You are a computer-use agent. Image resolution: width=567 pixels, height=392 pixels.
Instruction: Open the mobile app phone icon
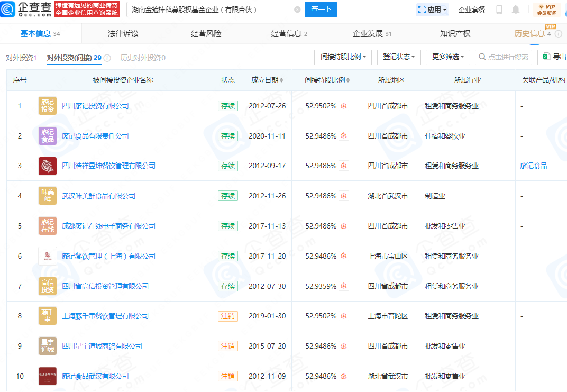[499, 10]
